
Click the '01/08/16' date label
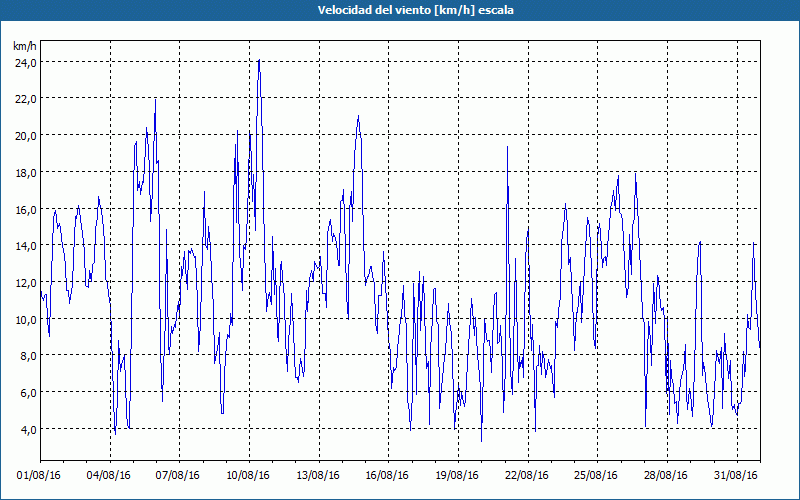click(38, 476)
